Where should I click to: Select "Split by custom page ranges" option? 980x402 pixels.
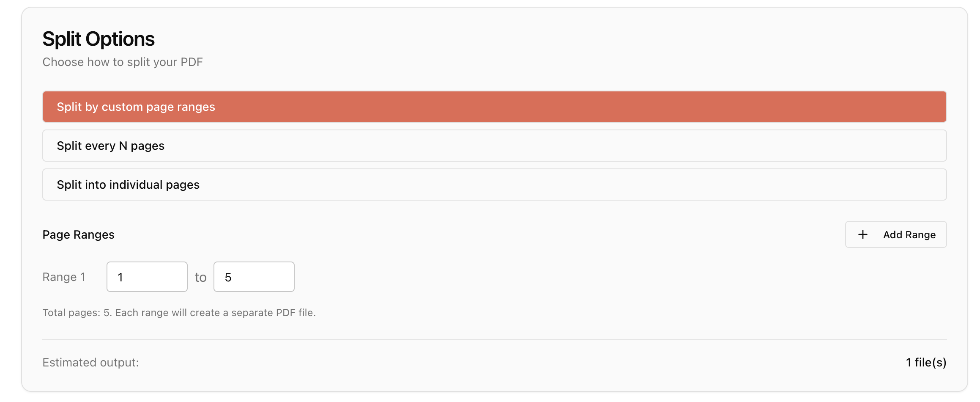coord(494,107)
